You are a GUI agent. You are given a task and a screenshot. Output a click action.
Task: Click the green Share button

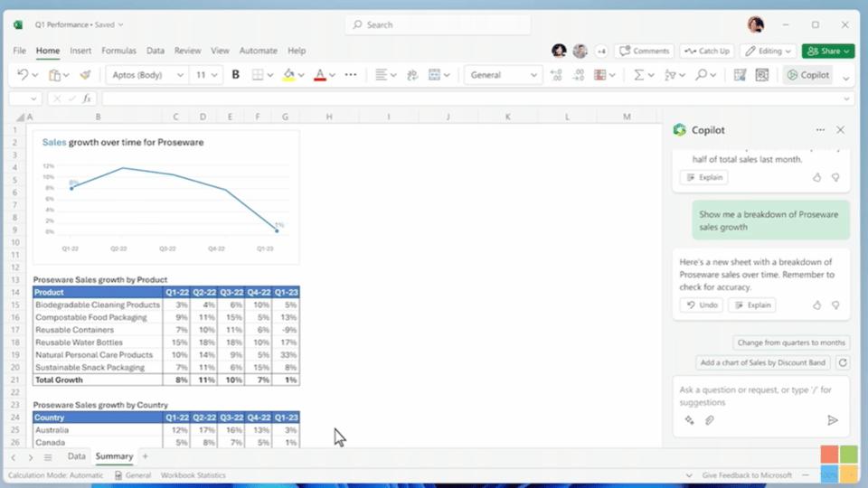pos(828,51)
